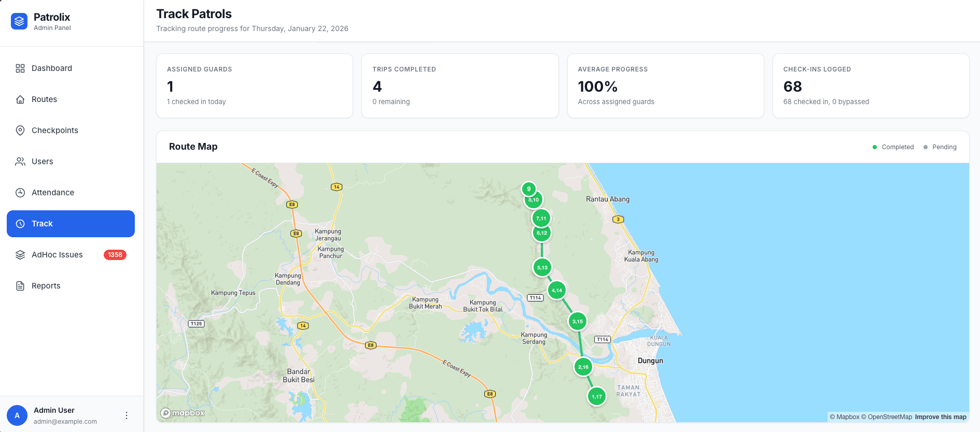Click the Mapbox attribution link
Image resolution: width=980 pixels, height=432 pixels.
[x=845, y=417]
